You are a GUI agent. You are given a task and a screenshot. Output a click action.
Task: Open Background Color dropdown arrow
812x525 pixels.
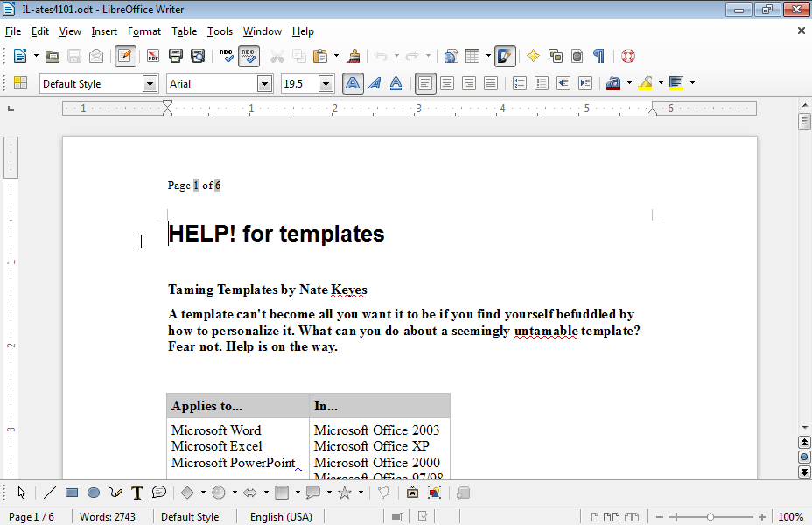[x=692, y=83]
